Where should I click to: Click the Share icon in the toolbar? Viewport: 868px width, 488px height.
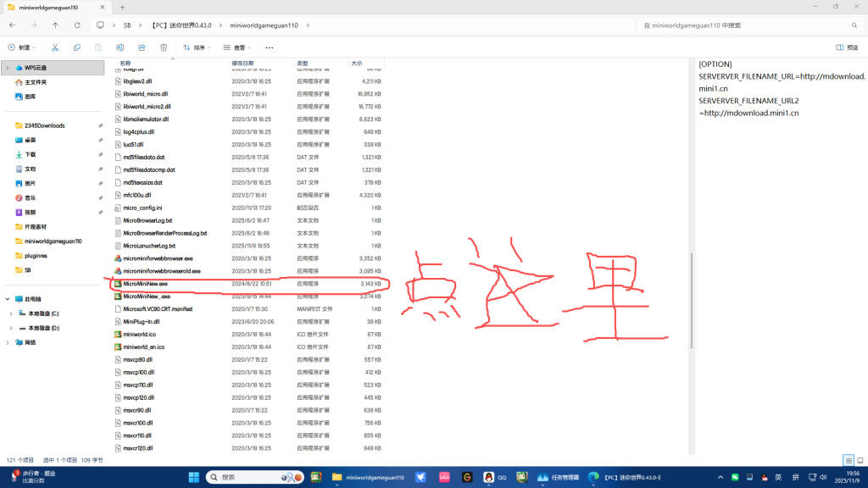click(141, 47)
